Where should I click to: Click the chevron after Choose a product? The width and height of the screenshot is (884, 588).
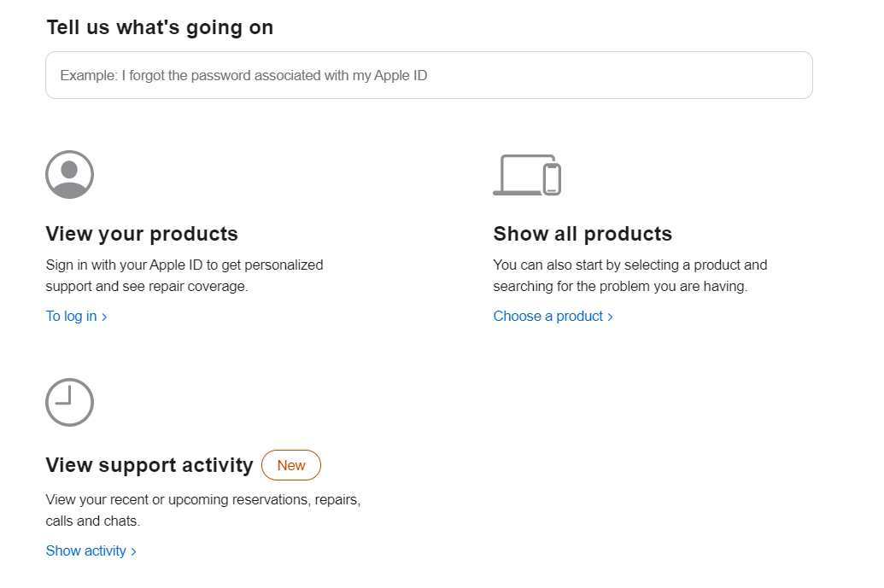tap(611, 317)
